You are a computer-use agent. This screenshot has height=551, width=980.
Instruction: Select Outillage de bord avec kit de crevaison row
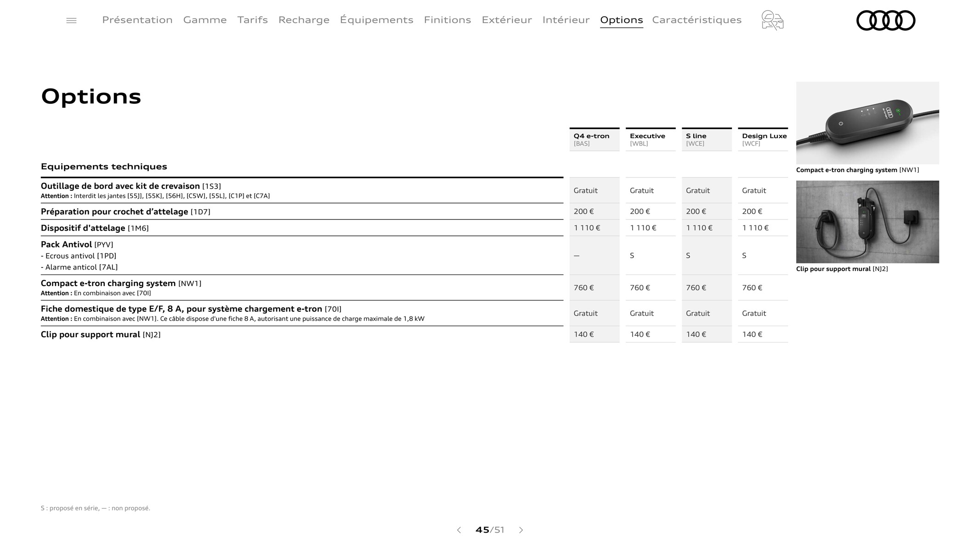pos(302,191)
